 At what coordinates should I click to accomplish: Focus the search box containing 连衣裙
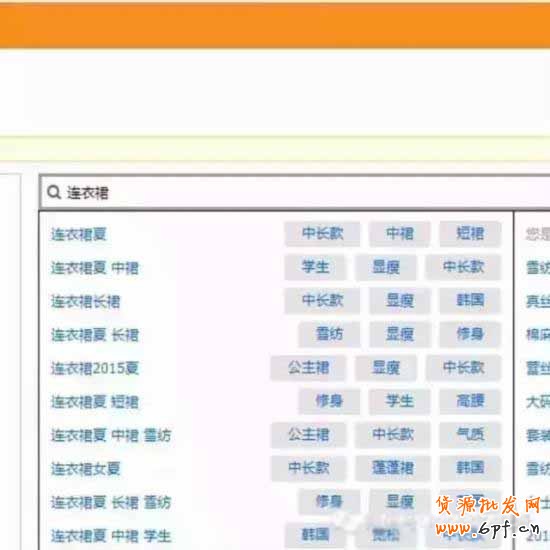295,193
